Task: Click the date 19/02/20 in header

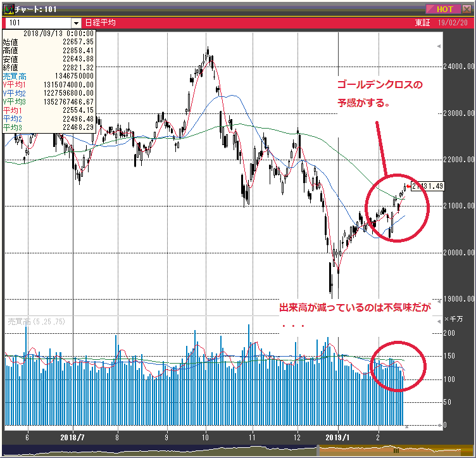Action: click(453, 23)
